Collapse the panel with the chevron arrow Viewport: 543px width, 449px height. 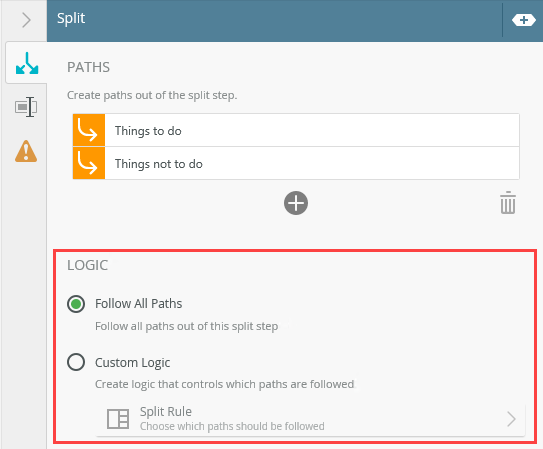tap(26, 20)
